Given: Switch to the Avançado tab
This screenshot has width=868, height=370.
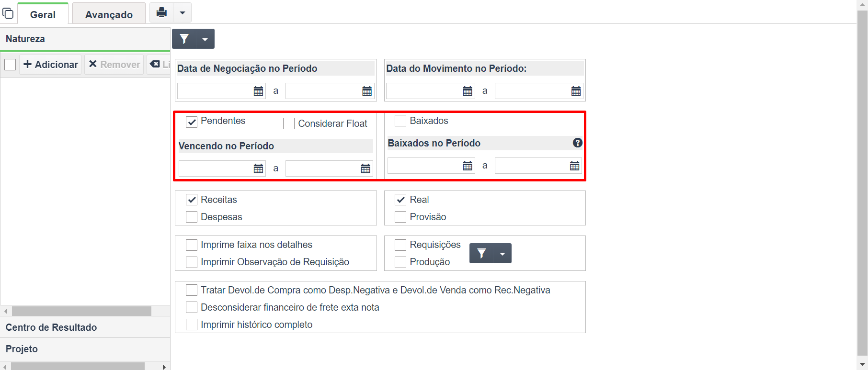Looking at the screenshot, I should click(x=109, y=14).
